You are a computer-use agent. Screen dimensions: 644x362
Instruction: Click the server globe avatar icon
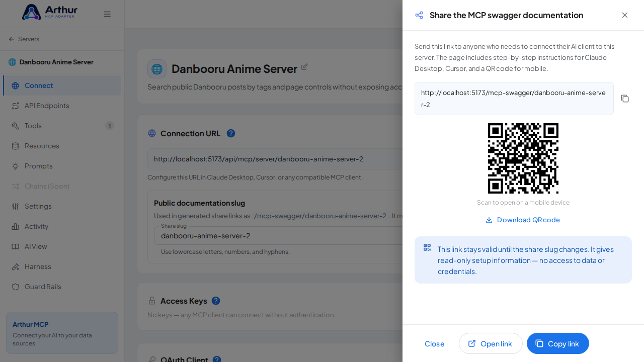[157, 69]
